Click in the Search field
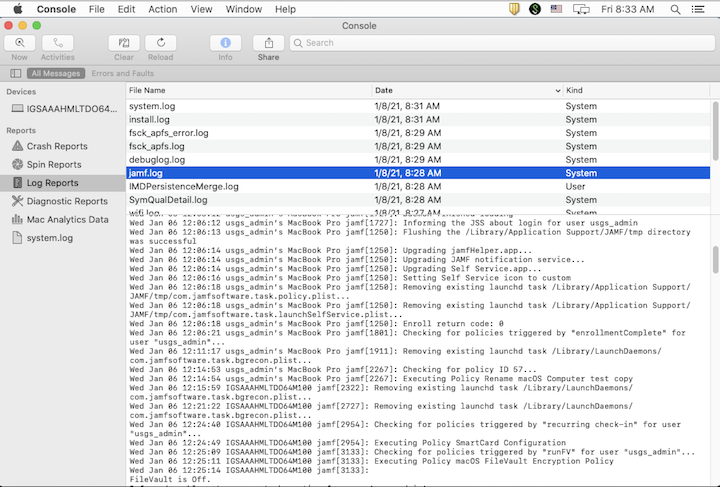 [x=502, y=43]
